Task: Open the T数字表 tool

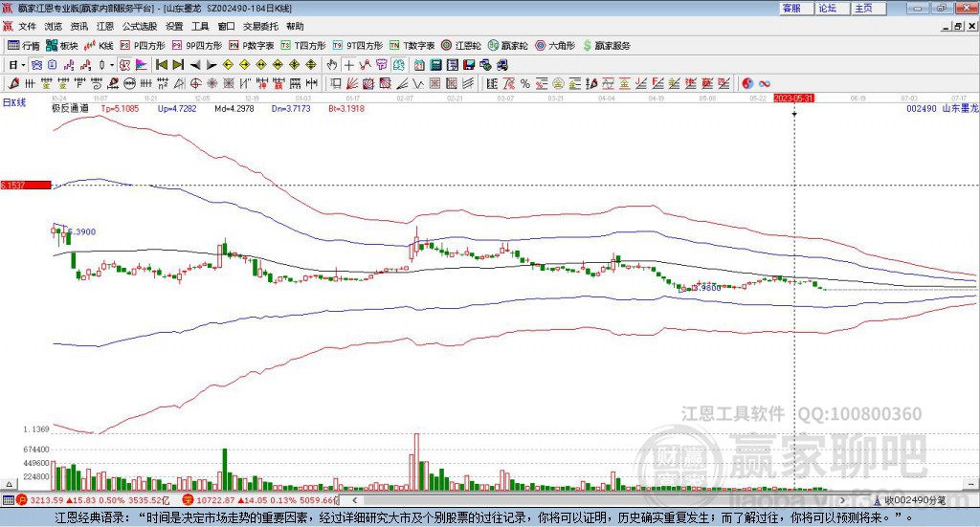Action: 412,46
